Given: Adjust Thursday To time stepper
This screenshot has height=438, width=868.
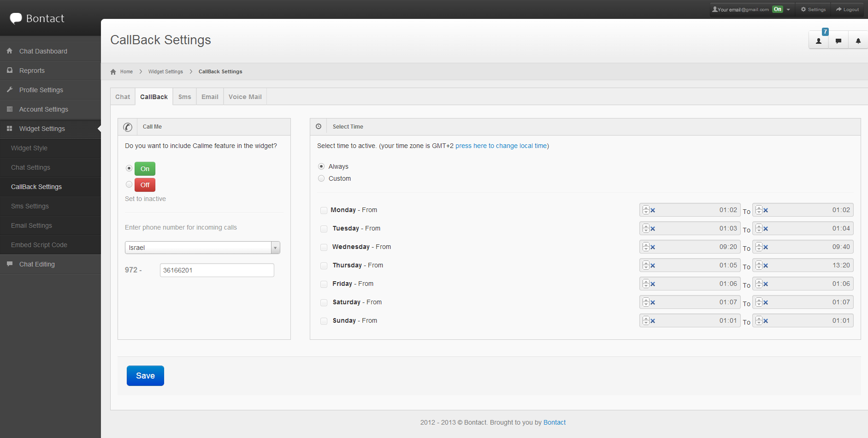Looking at the screenshot, I should pyautogui.click(x=759, y=266).
